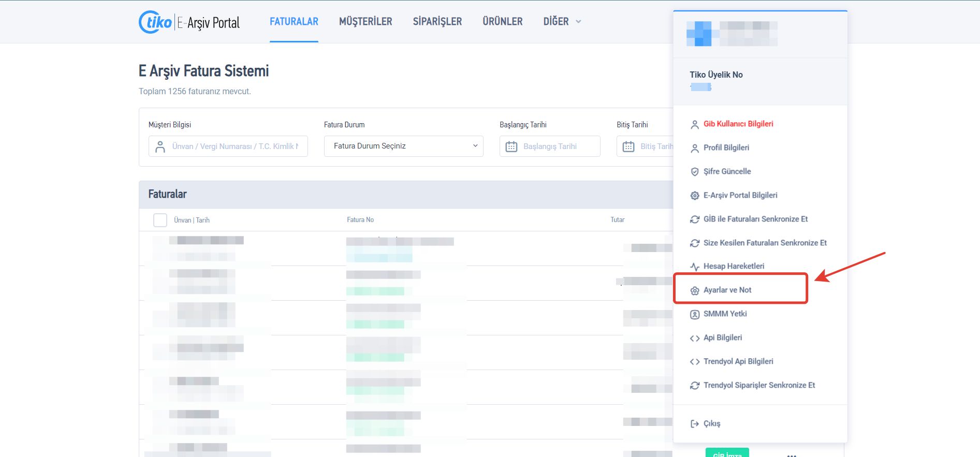Click the calendar icon in Başlangıç Tarihi field

click(x=511, y=146)
